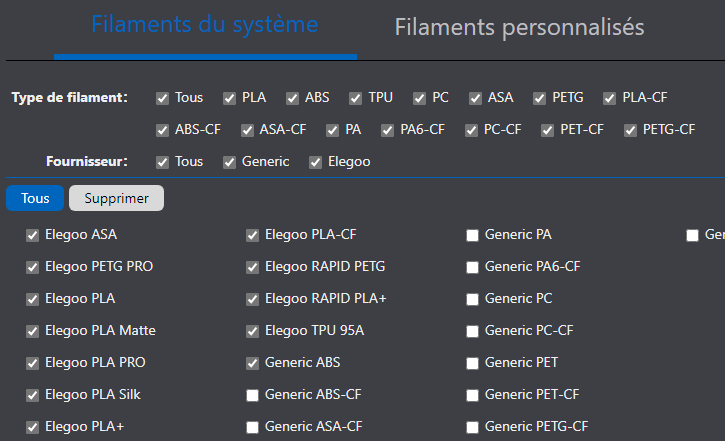
Task: Switch to Filaments personnalisés tab
Action: (519, 27)
